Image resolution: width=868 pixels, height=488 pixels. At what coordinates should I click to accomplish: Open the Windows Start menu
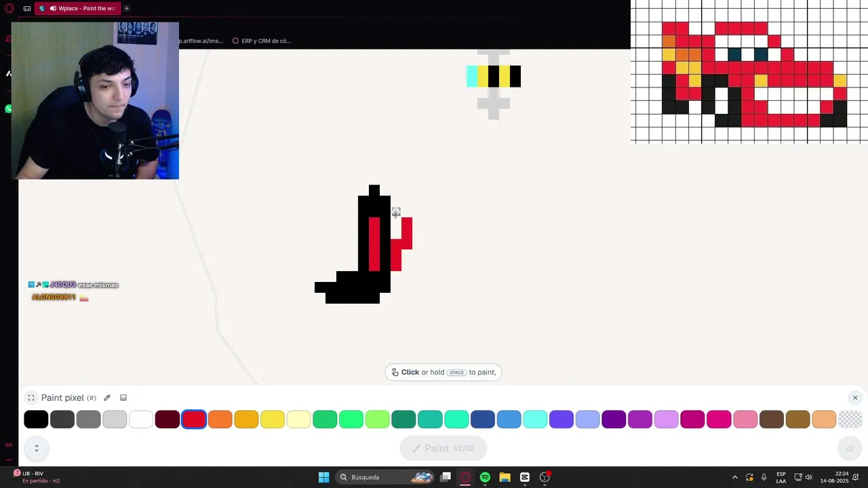pos(323,477)
